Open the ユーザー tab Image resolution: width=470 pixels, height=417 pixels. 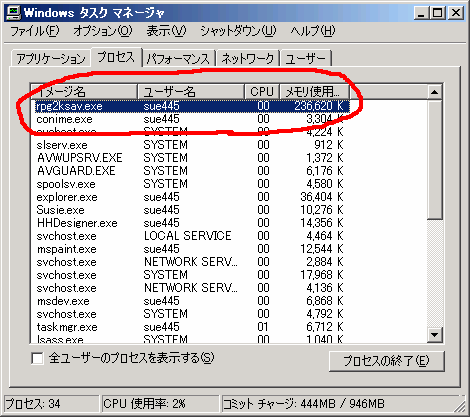[306, 59]
